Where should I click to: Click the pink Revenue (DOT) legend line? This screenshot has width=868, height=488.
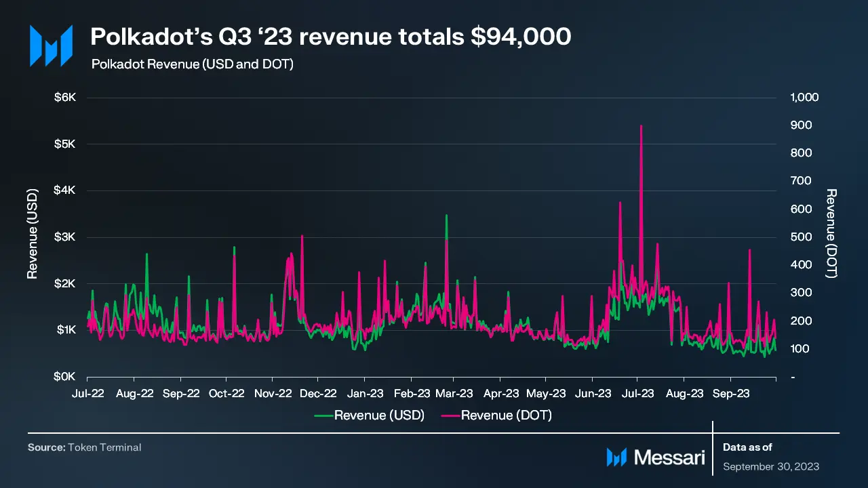tap(450, 415)
